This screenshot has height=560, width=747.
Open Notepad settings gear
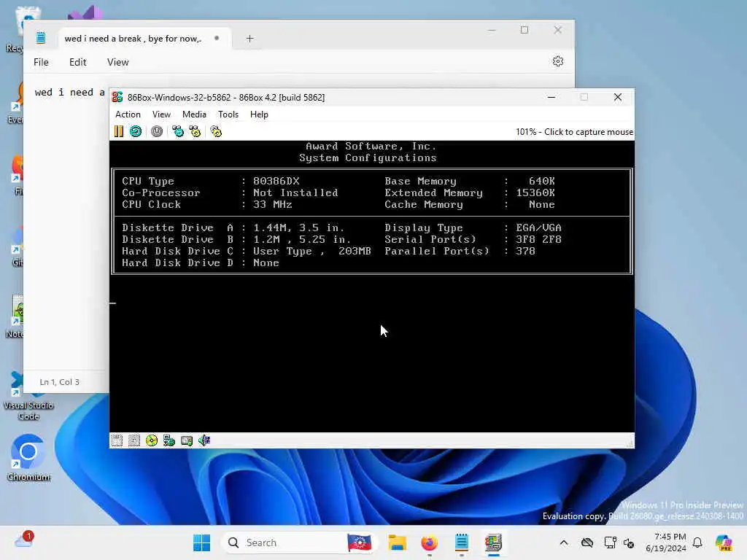558,61
